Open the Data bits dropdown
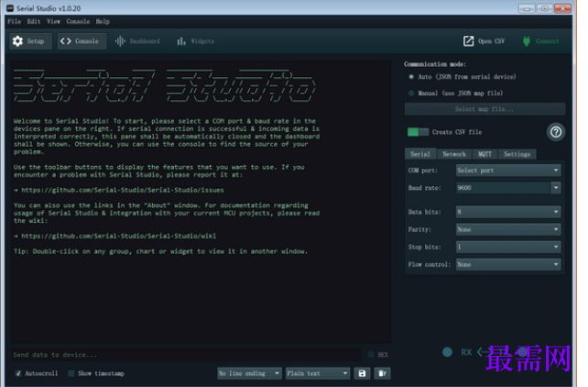588x387 pixels. point(508,212)
